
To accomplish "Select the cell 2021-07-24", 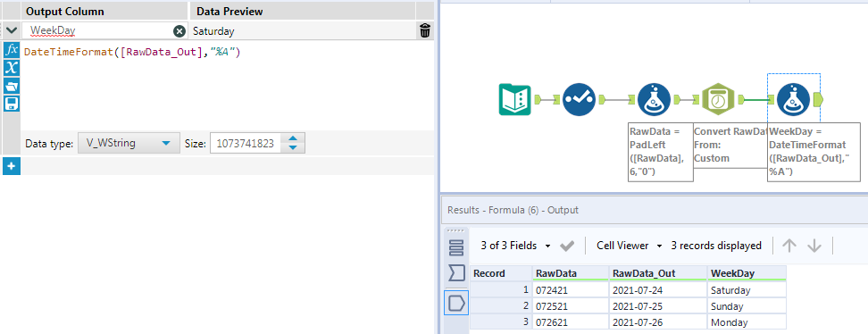I will (658, 290).
